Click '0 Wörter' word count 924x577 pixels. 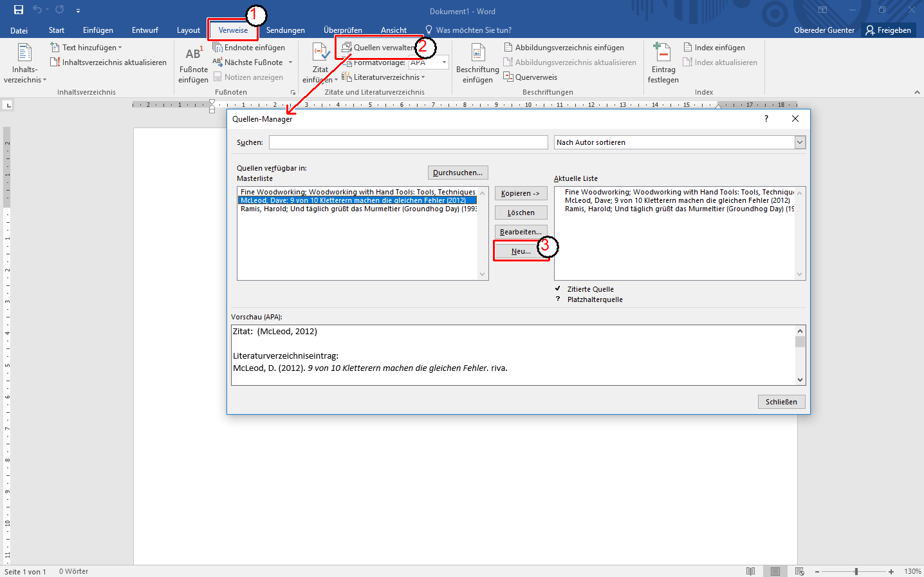pos(74,571)
